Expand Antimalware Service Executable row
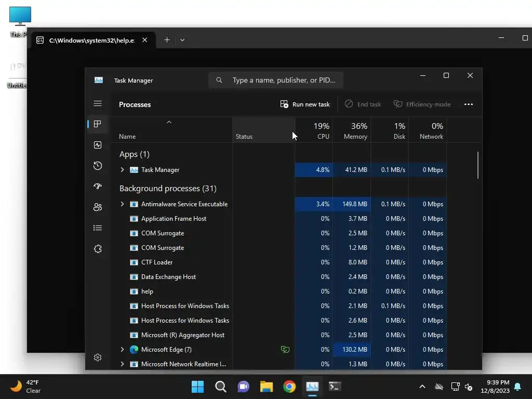Image resolution: width=532 pixels, height=399 pixels. click(123, 204)
